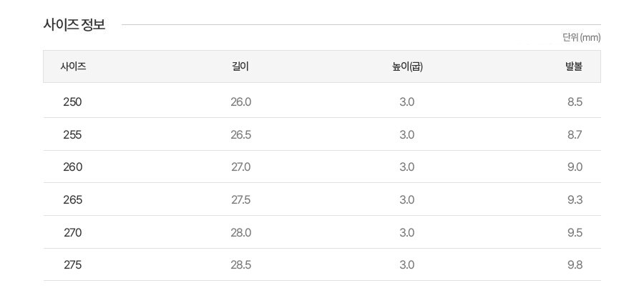The width and height of the screenshot is (644, 288).
Task: Pick the size 260 cell
Action: pyautogui.click(x=72, y=167)
